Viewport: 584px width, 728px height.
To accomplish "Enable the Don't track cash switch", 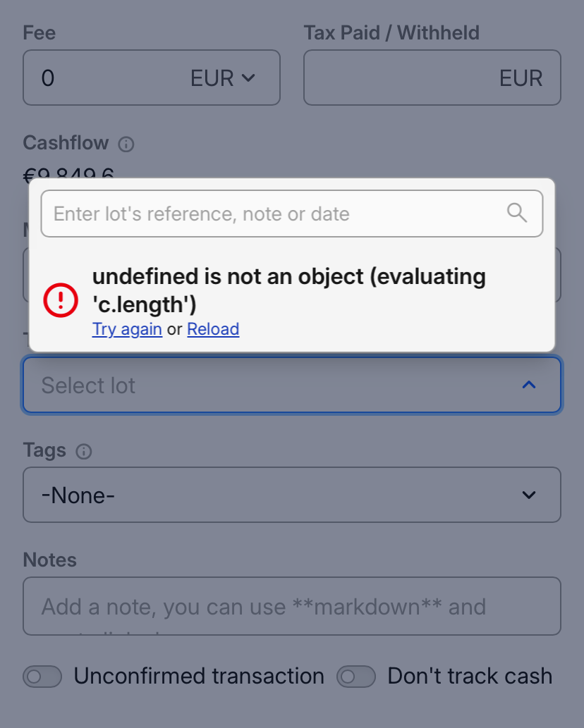I will (356, 677).
